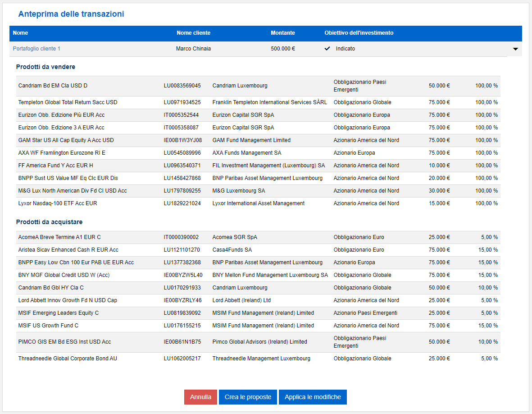This screenshot has width=532, height=414.
Task: Click 20.000 € amount for BNPP Sust
Action: (x=439, y=178)
